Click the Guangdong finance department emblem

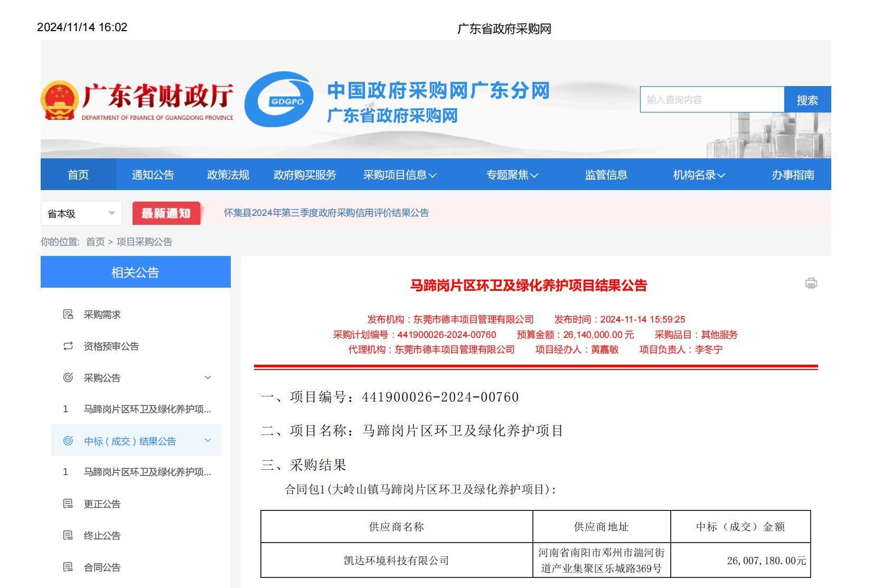(x=59, y=100)
